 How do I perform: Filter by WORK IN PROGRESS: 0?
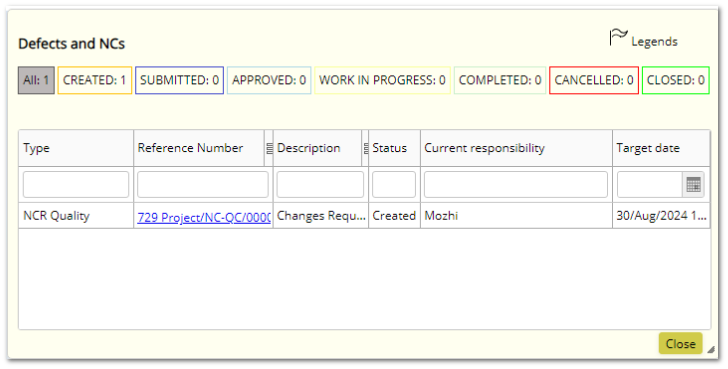383,80
